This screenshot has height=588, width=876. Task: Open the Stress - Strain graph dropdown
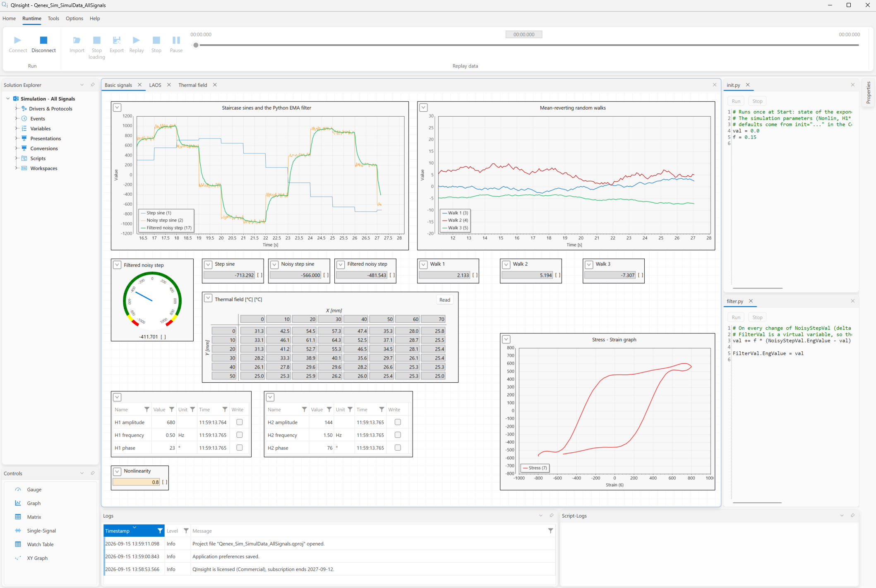click(x=506, y=339)
